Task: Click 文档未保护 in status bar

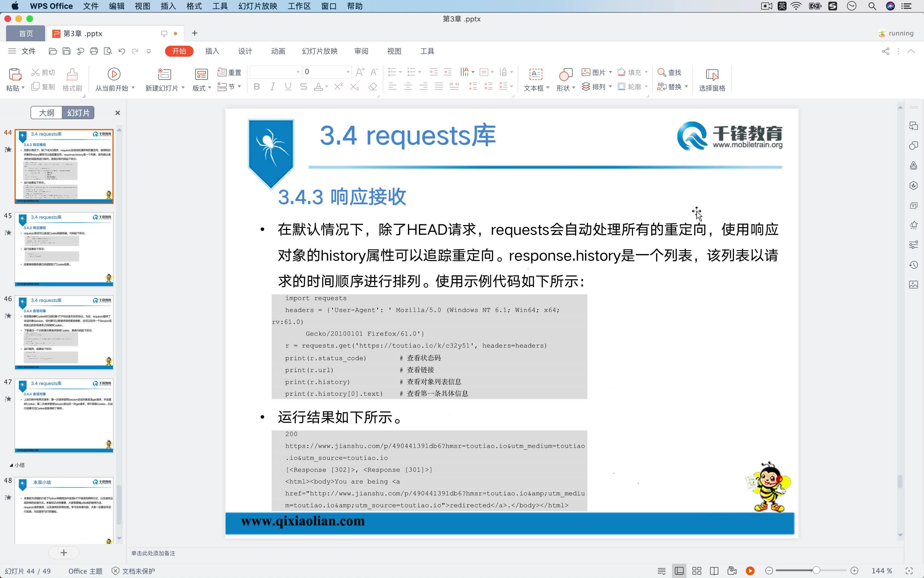Action: 133,571
